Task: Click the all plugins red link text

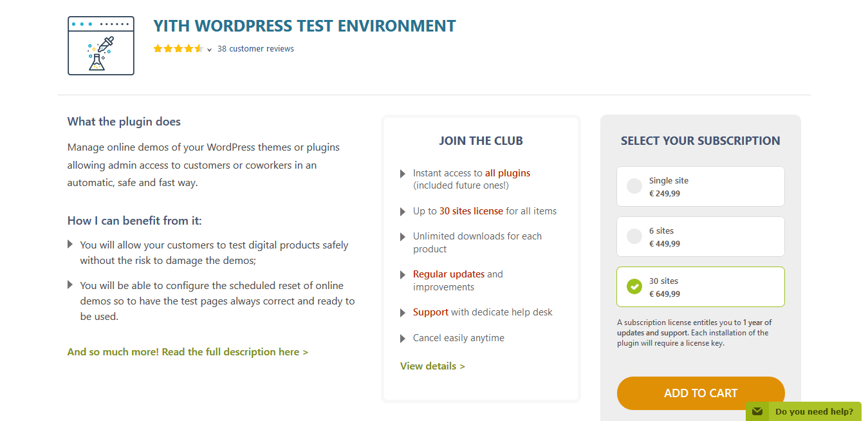Action: (508, 173)
